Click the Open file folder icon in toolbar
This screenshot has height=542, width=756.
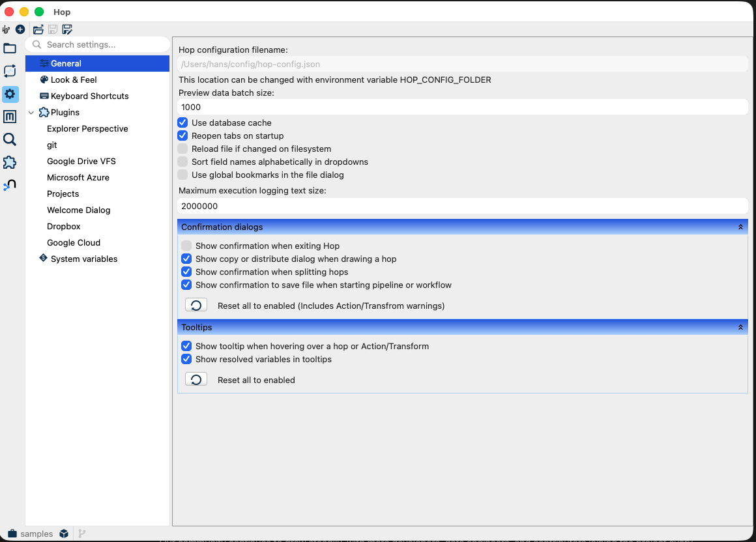click(x=38, y=29)
